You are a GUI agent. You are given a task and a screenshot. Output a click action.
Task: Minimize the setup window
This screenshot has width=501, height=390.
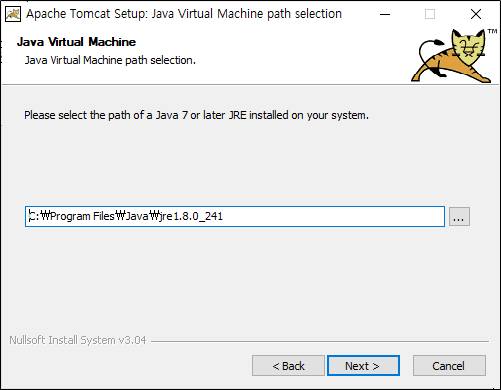pos(385,14)
